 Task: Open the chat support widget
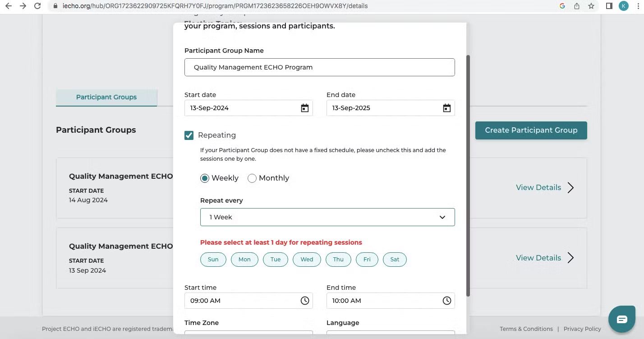point(622,320)
